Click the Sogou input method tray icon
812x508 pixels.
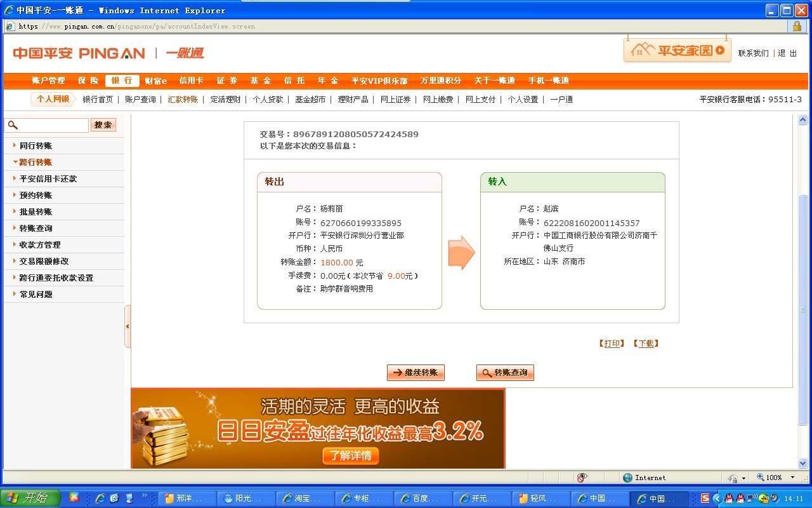point(705,498)
